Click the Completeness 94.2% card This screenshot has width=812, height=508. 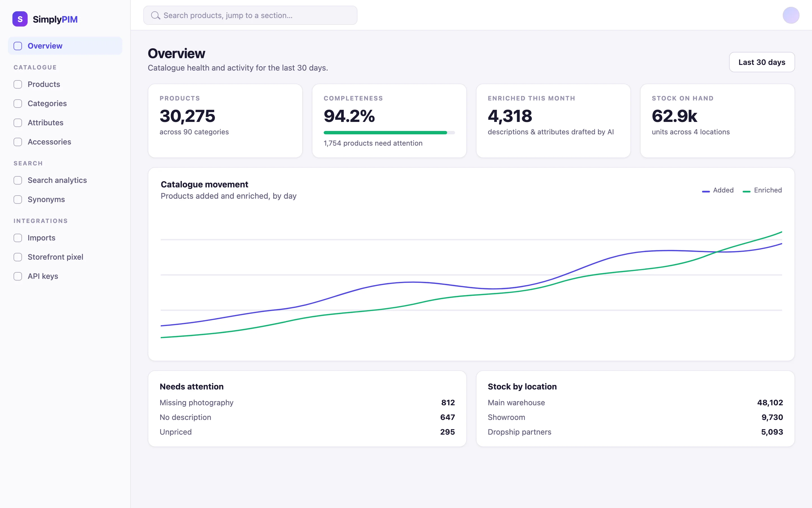pyautogui.click(x=389, y=121)
